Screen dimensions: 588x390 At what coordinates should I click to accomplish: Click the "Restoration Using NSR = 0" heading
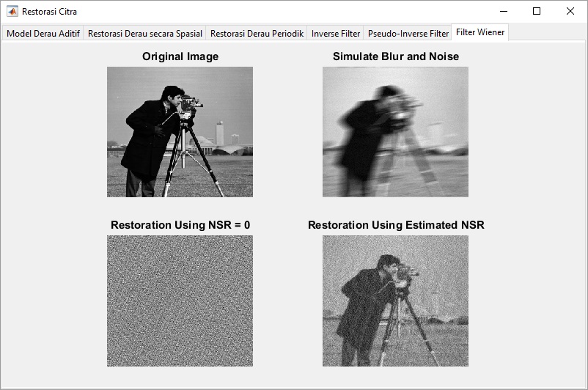180,225
